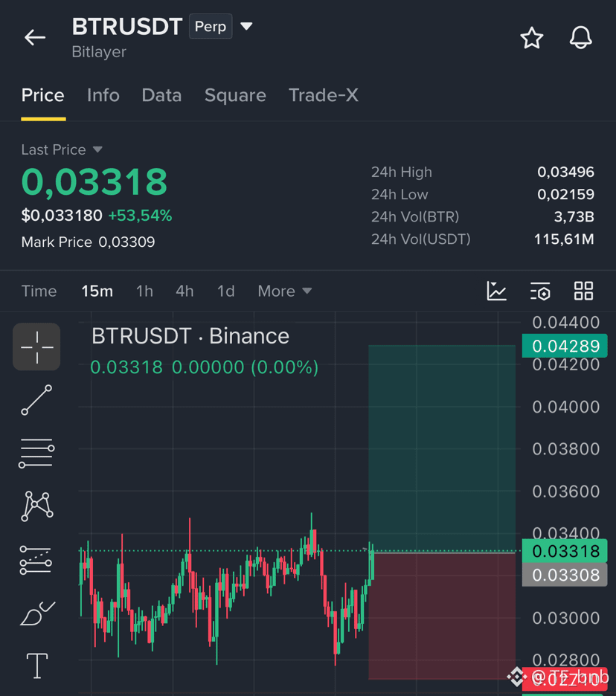This screenshot has height=696, width=616.
Task: Select the brush drawing tool
Action: [37, 613]
